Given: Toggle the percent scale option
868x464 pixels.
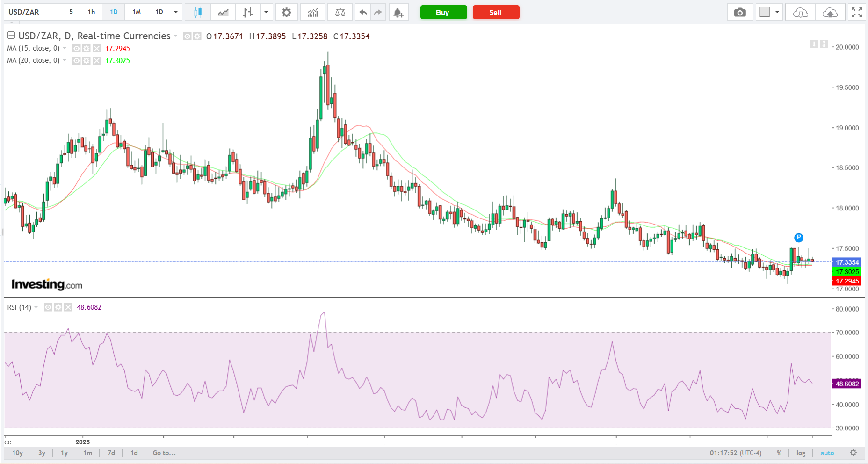Looking at the screenshot, I should click(x=779, y=453).
